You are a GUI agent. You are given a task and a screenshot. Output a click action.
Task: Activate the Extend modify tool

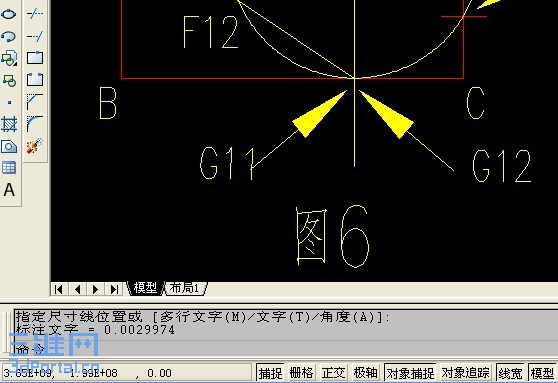35,36
